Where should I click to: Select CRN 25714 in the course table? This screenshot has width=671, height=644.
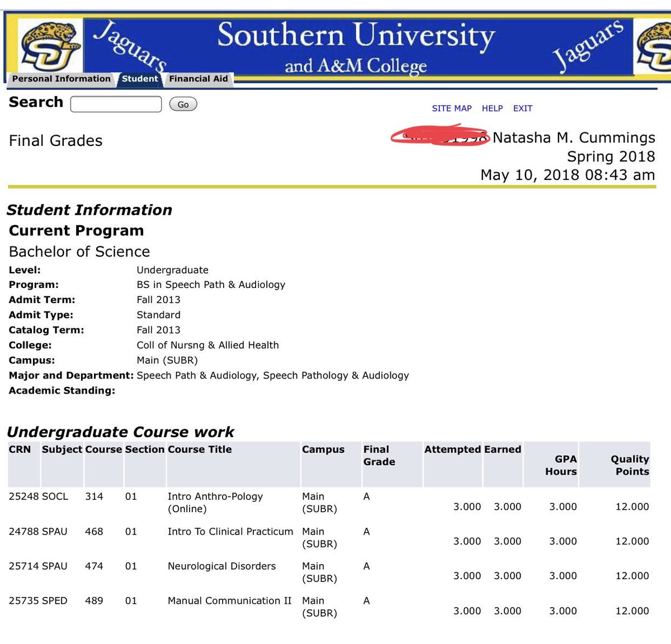point(23,566)
